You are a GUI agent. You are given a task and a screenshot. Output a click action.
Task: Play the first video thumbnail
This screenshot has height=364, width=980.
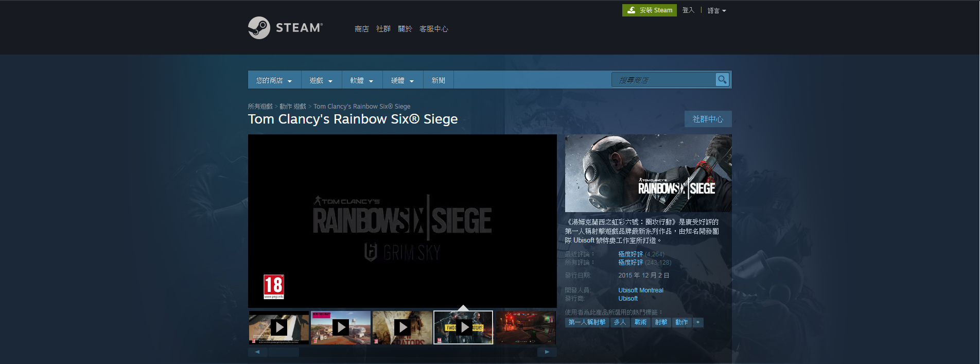point(279,327)
